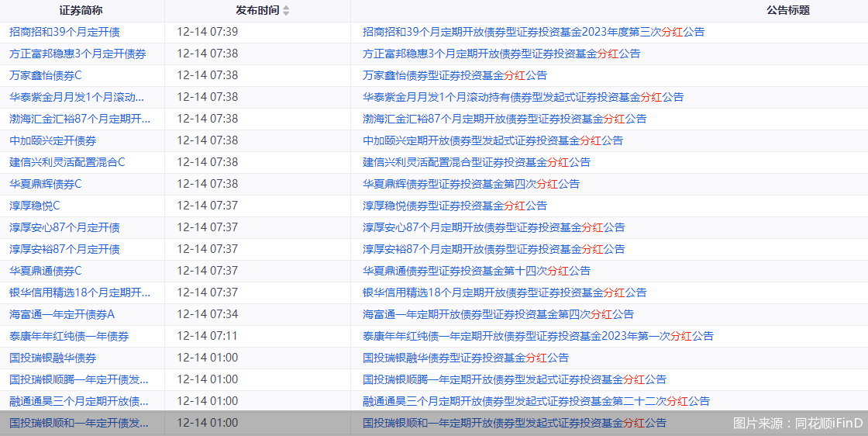Open announcement 海富通一年定期开放债券型第四次分红公告
The width and height of the screenshot is (868, 436).
[x=498, y=314]
